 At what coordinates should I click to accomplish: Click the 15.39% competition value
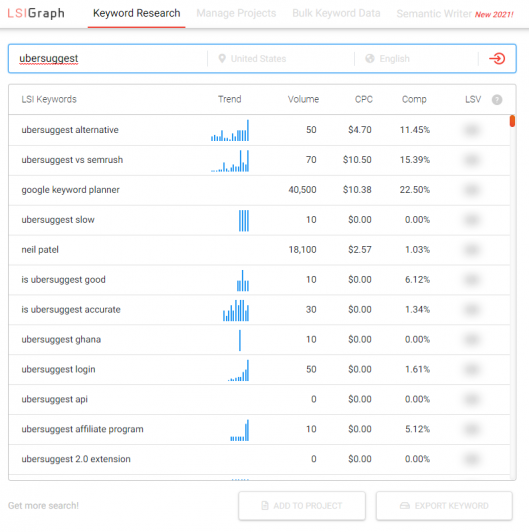[x=415, y=160]
